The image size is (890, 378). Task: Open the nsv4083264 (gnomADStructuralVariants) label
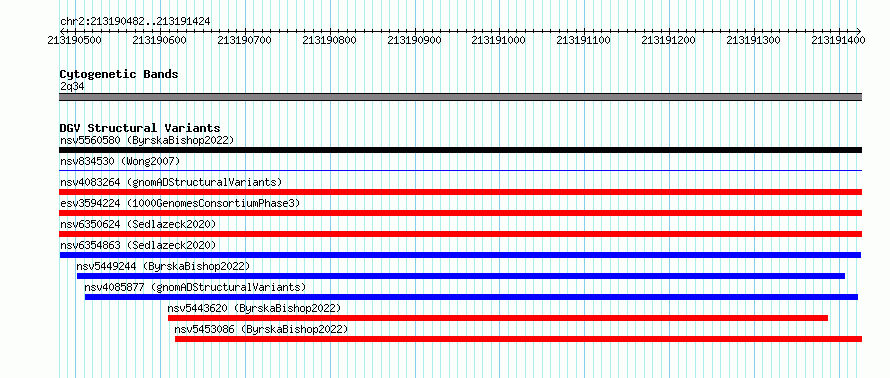tap(171, 182)
